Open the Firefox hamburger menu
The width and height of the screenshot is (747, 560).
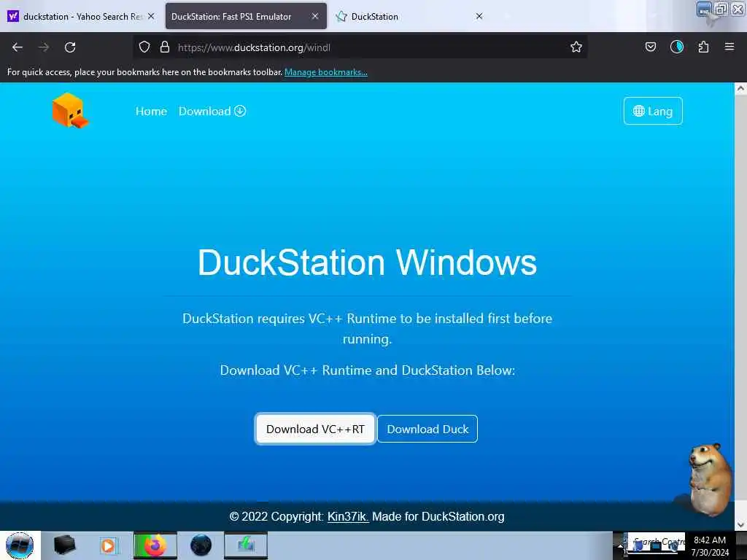pyautogui.click(x=729, y=47)
